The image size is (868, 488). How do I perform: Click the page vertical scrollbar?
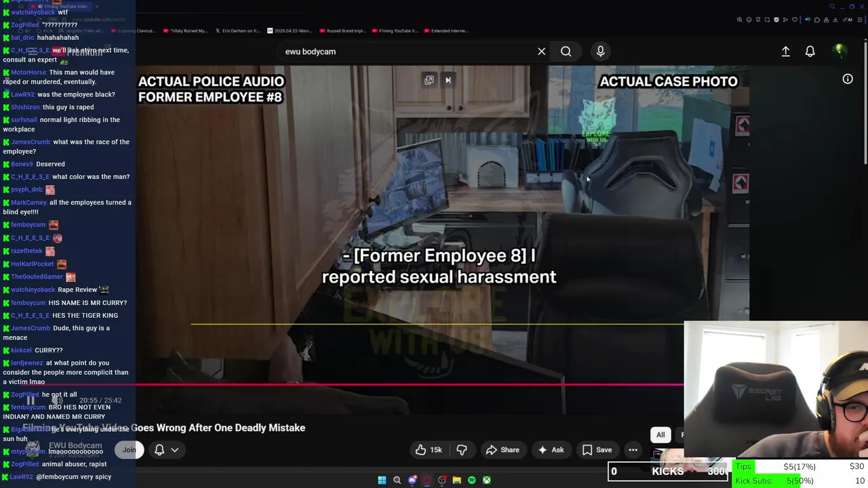point(865,102)
